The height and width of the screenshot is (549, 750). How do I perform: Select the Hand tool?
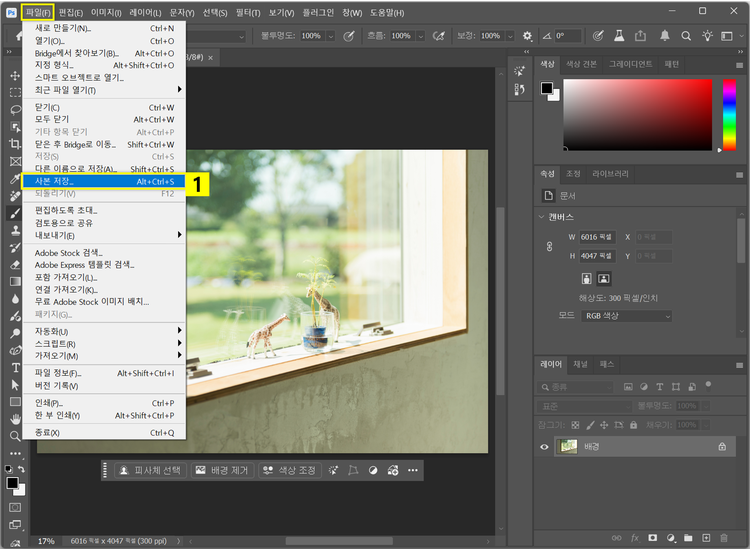click(15, 419)
